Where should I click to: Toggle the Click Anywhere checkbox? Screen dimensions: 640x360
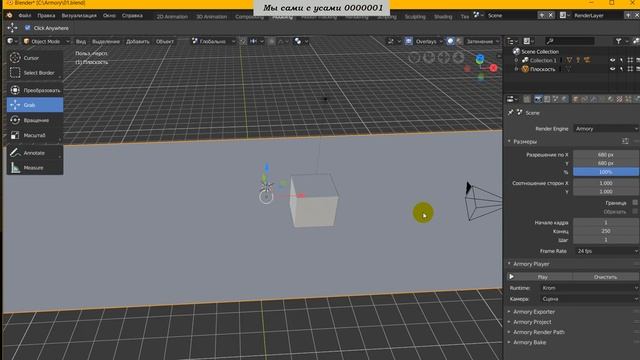(27, 28)
